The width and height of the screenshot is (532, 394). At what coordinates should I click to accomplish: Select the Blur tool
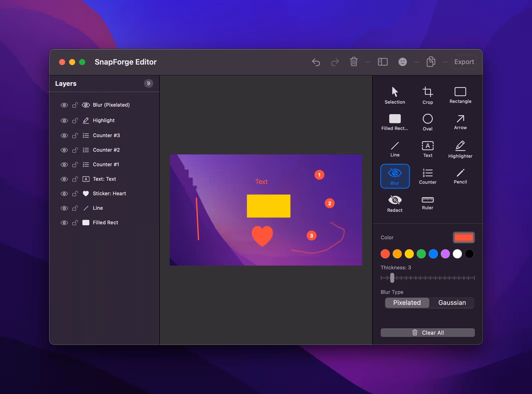click(395, 176)
